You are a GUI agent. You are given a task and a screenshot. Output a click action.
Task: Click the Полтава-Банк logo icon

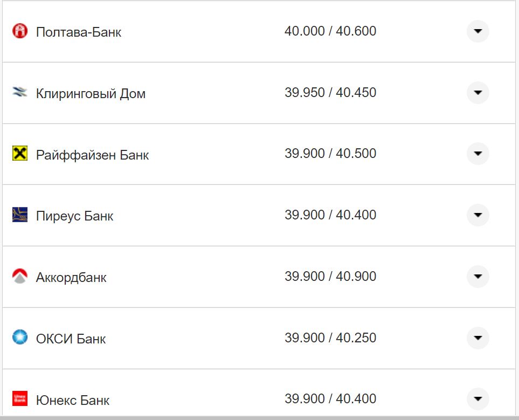(19, 31)
